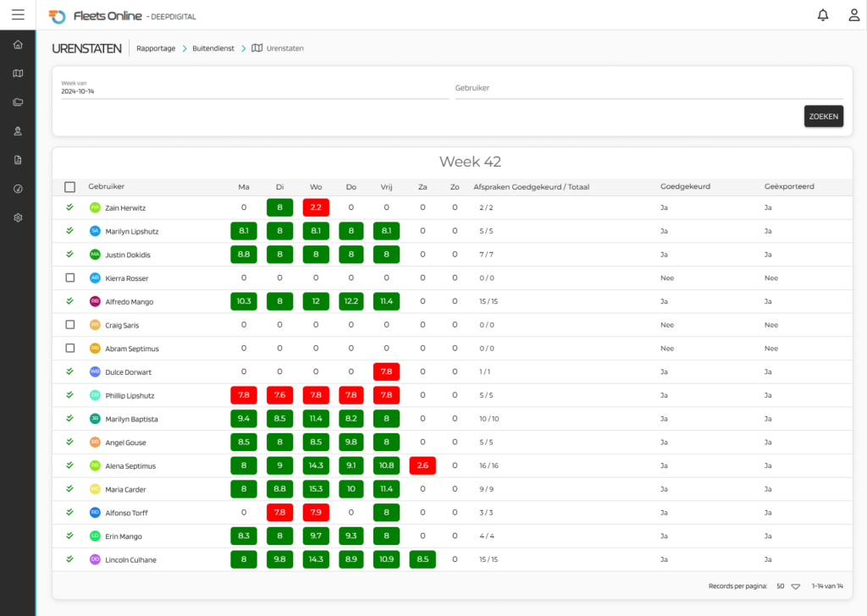Go to the home icon in sidebar

(18, 45)
